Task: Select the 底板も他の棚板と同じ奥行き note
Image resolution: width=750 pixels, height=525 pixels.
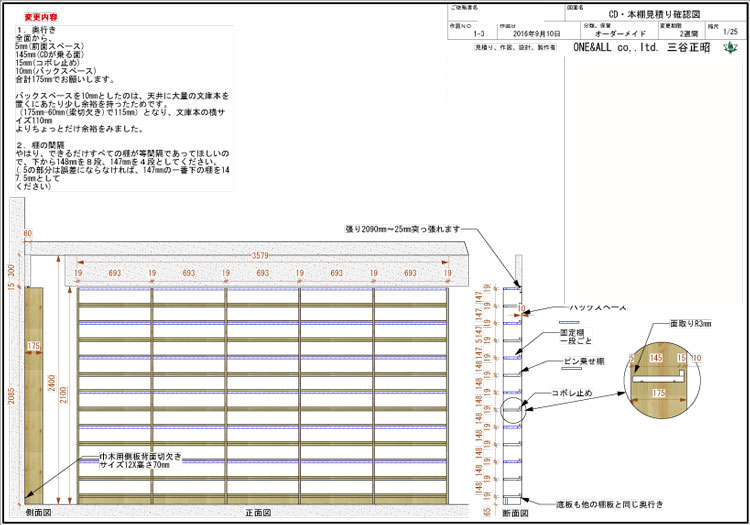Action: point(610,504)
